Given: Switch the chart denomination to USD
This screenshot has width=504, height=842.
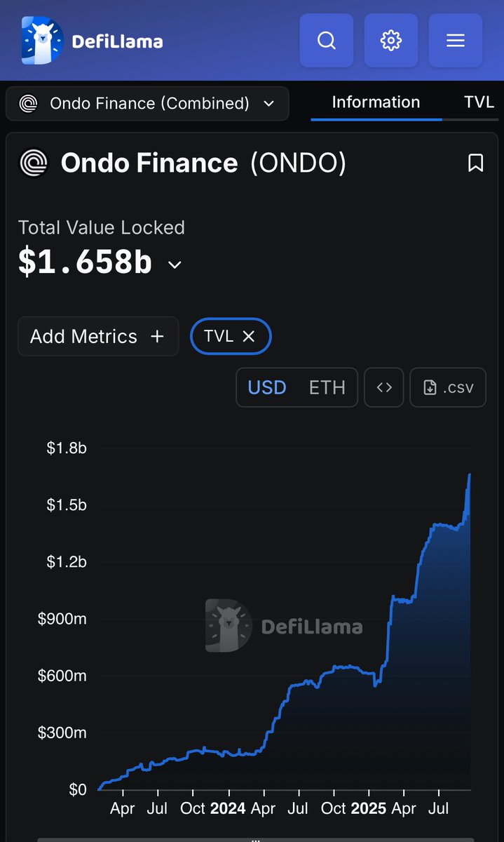Looking at the screenshot, I should pyautogui.click(x=267, y=387).
